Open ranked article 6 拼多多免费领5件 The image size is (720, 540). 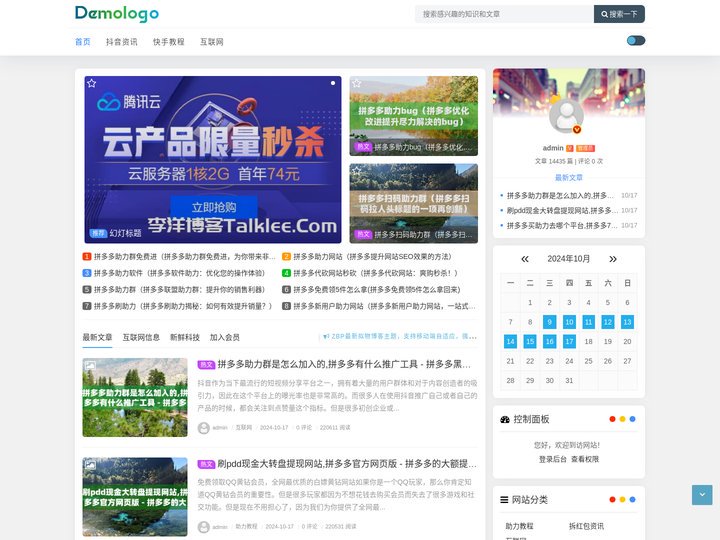tap(371, 290)
